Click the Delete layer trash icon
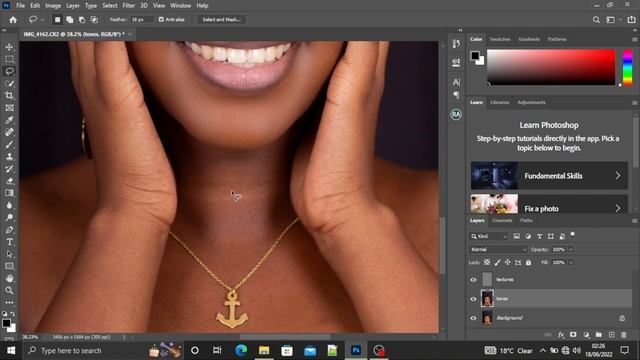Viewport: 640px width, 360px height. coord(624,335)
